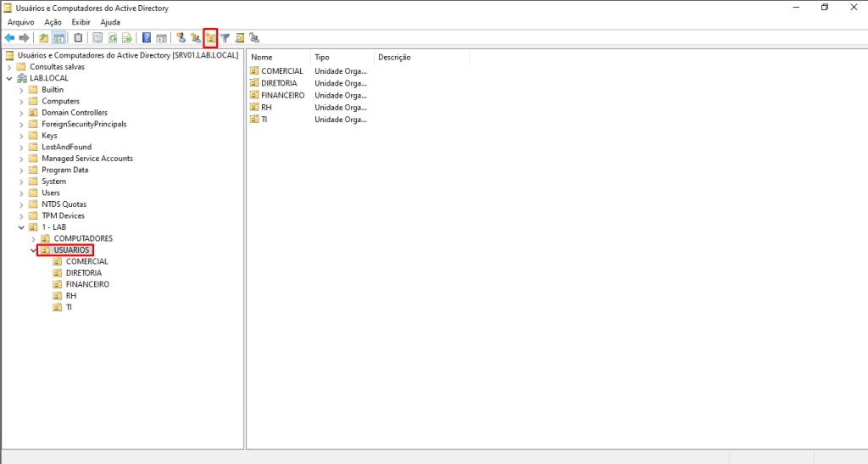Open filter options with the funnel icon
Image resolution: width=868 pixels, height=464 pixels.
225,37
